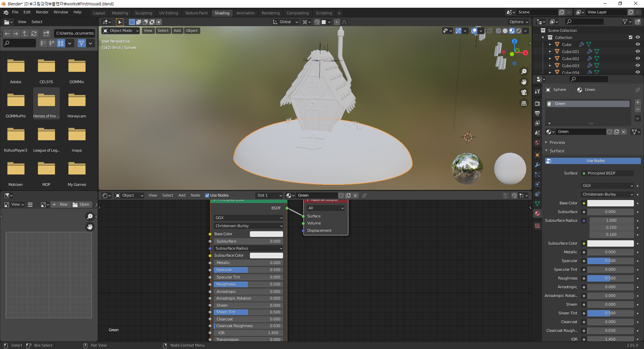
Task: Expand the Cube.001 tree item
Action: [550, 52]
